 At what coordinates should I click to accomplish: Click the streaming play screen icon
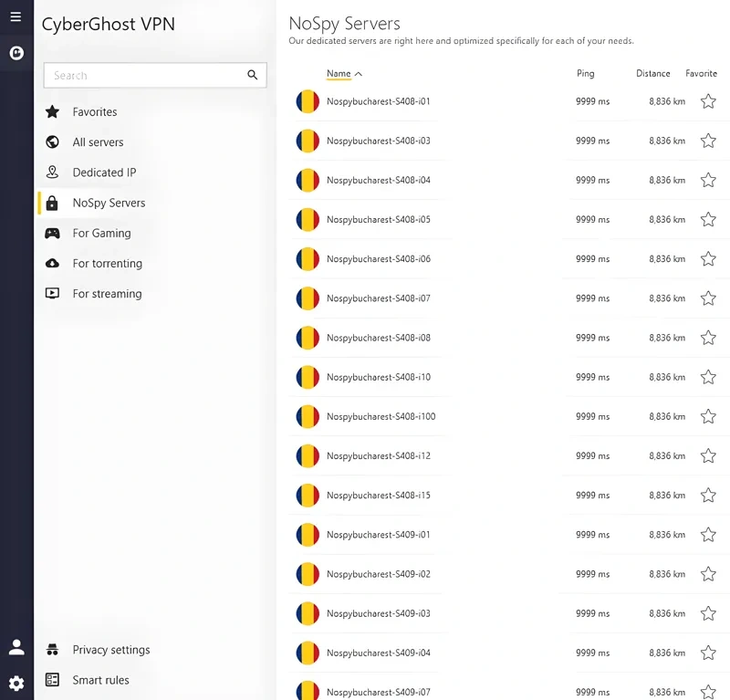[52, 293]
